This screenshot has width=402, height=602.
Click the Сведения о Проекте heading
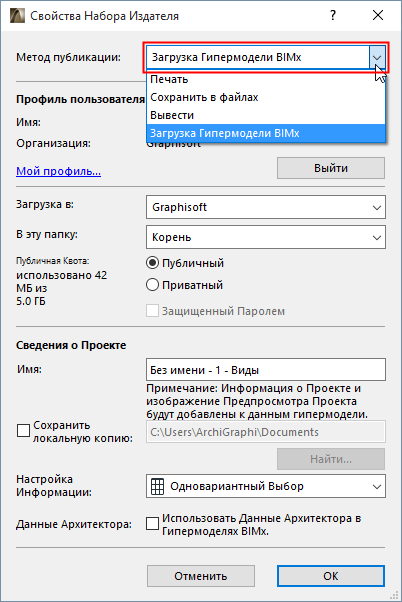[x=71, y=345]
